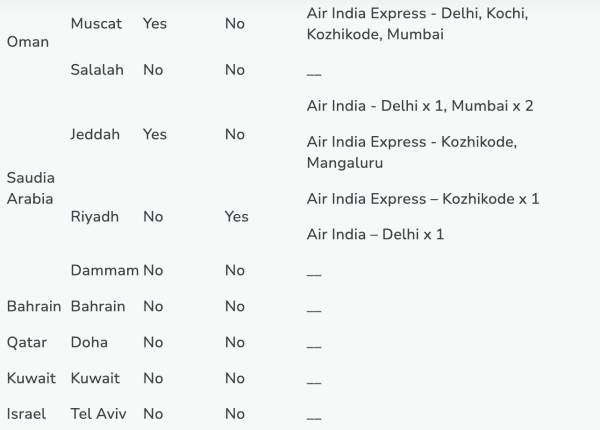Select the Muscat city cell

tap(96, 23)
